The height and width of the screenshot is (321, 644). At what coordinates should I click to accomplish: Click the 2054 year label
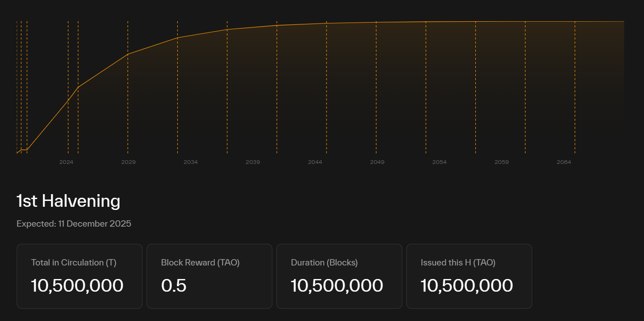[439, 162]
